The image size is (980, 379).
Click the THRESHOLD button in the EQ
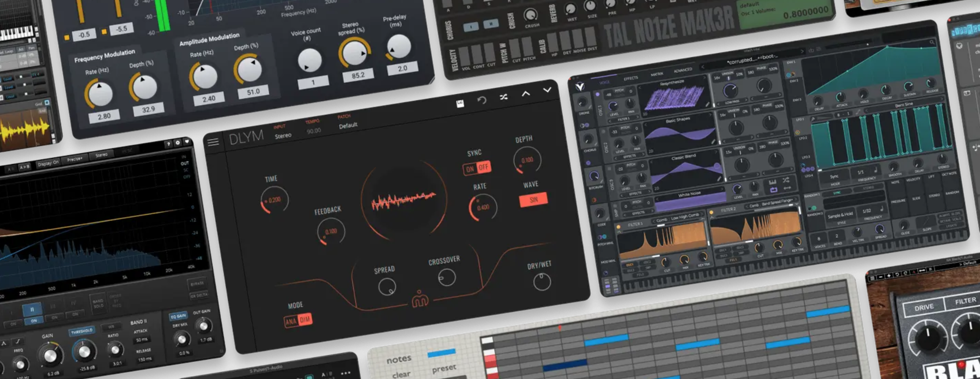click(82, 331)
